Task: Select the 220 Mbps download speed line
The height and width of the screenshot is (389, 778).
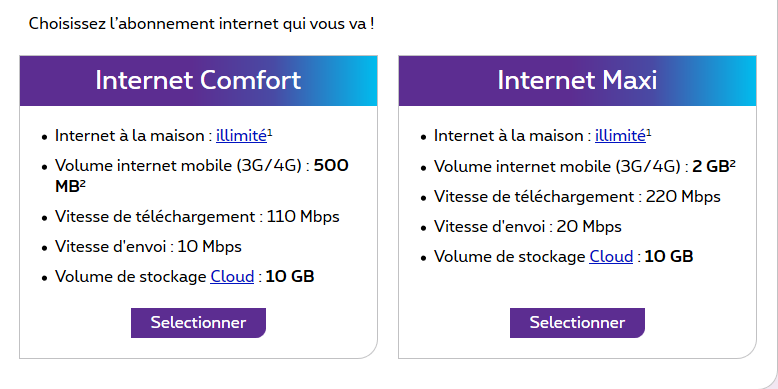Action: pos(577,196)
